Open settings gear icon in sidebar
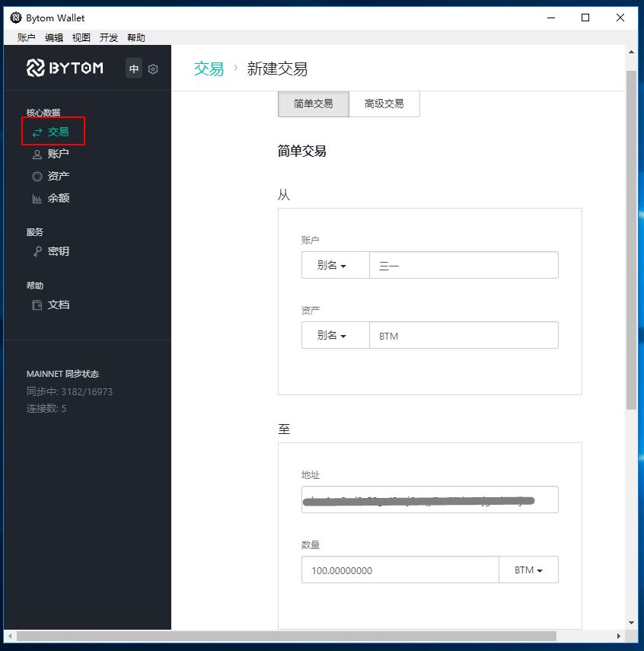This screenshot has height=651, width=644. tap(153, 69)
